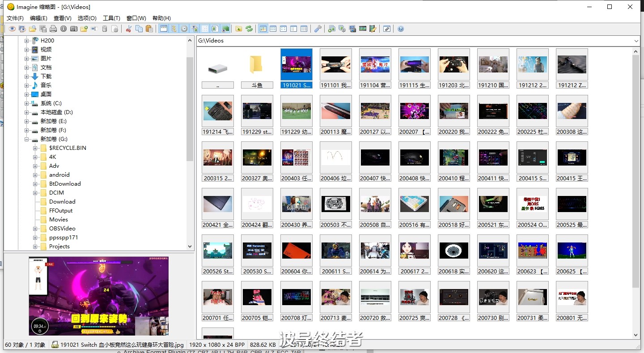Create a new folder with the toolbar icon

coord(84,29)
